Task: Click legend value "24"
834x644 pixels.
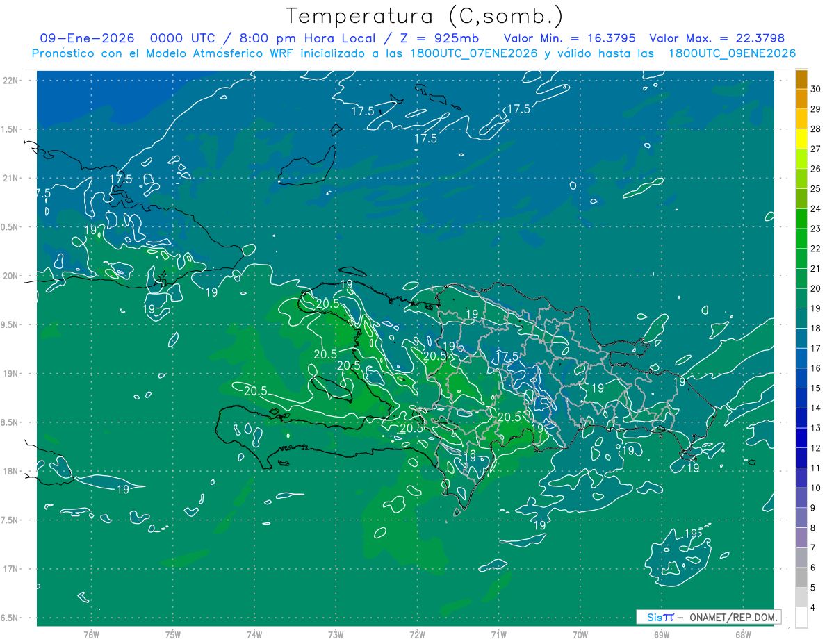Action: [x=816, y=208]
